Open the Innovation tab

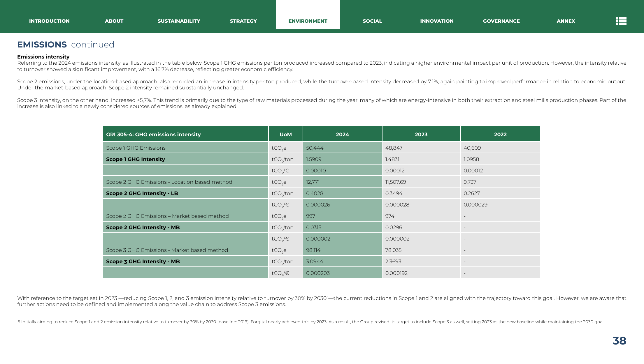[x=437, y=21]
